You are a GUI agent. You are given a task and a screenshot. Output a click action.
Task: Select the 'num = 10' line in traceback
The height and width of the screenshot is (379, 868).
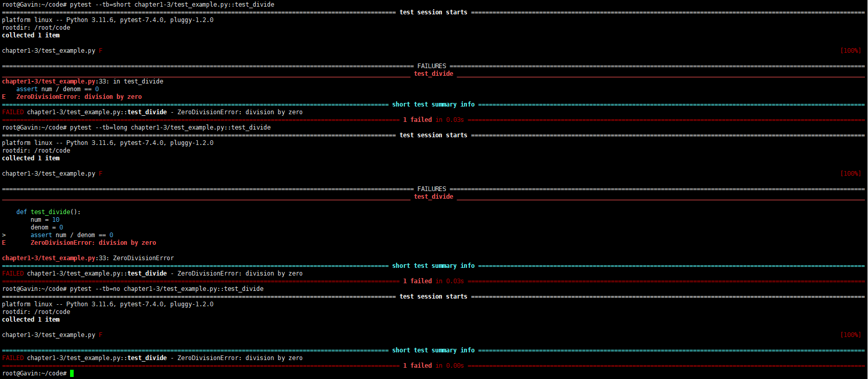pyautogui.click(x=45, y=220)
